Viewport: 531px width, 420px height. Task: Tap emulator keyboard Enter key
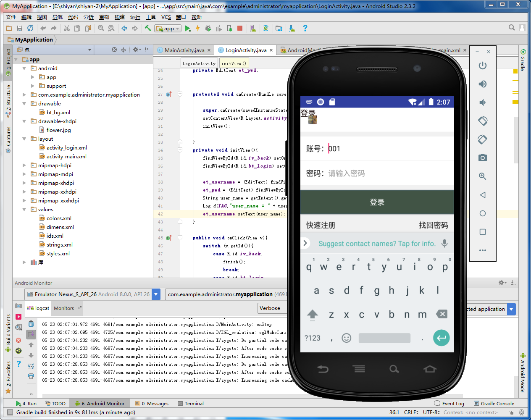coord(441,338)
